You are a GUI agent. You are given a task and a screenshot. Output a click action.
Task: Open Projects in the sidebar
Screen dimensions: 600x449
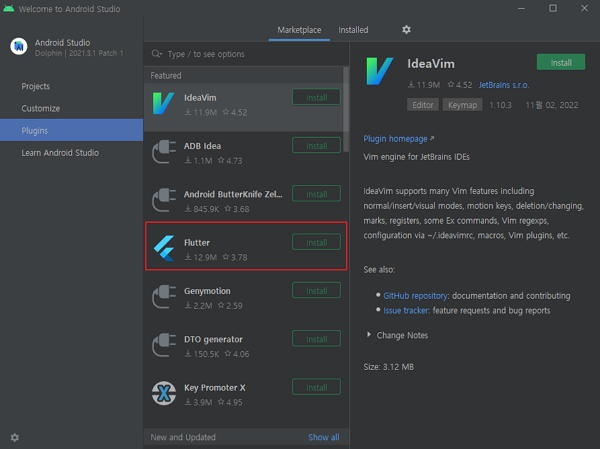72,86
